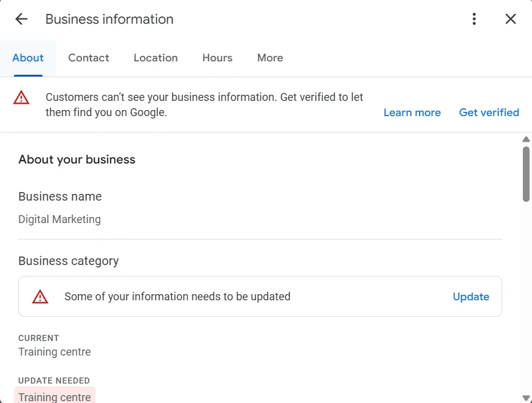This screenshot has width=532, height=403.
Task: Select the Business name field Digital Marketing
Action: pos(60,219)
